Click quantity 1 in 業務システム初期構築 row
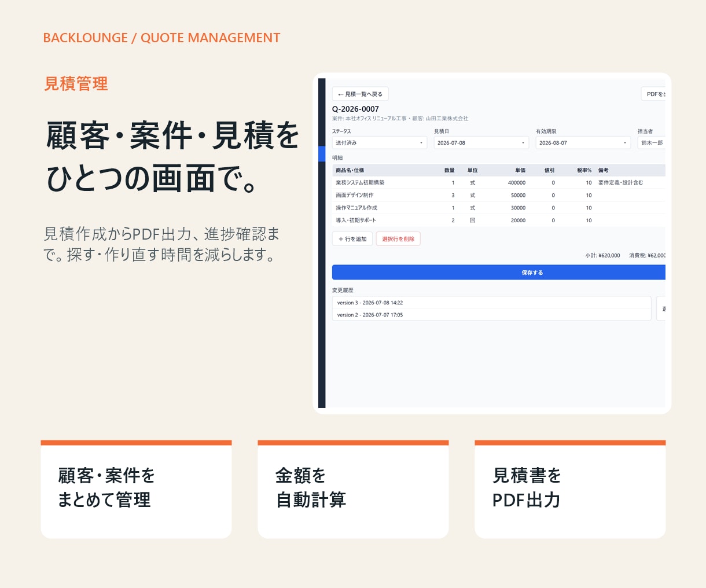Viewport: 706px width, 588px height. coord(453,183)
